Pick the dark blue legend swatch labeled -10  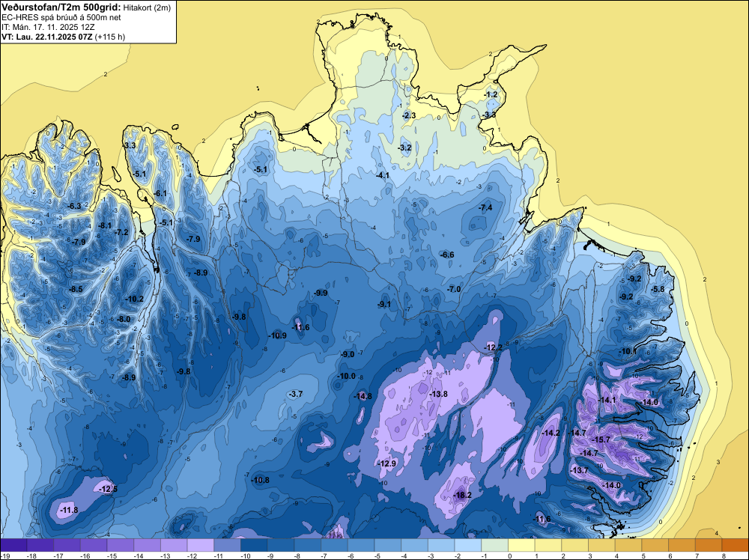254,545
